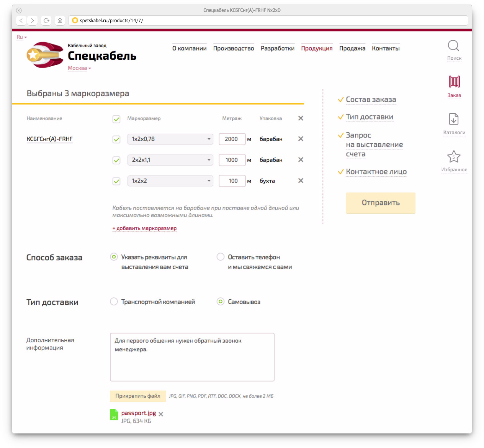Open the Ru language dropdown
Screen dimensions: 484x448
click(x=21, y=37)
